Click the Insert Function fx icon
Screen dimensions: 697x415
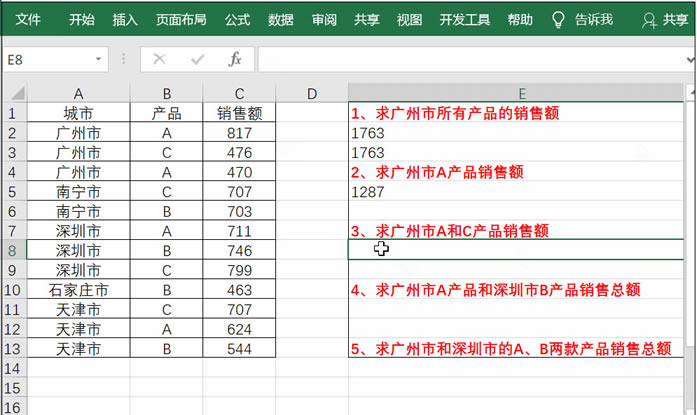235,60
